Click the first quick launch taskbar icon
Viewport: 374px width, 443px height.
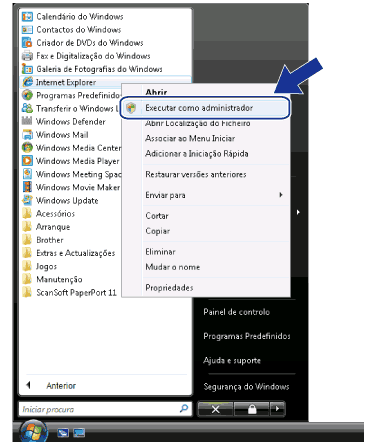click(x=63, y=432)
